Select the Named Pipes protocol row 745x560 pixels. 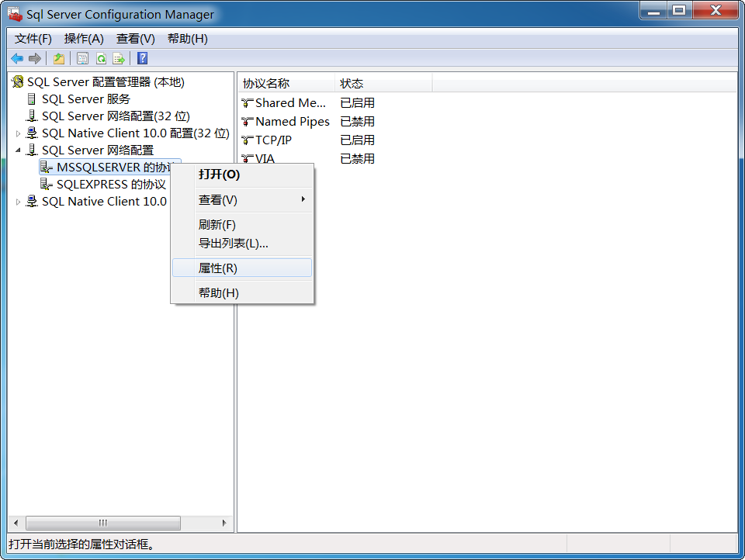point(293,122)
